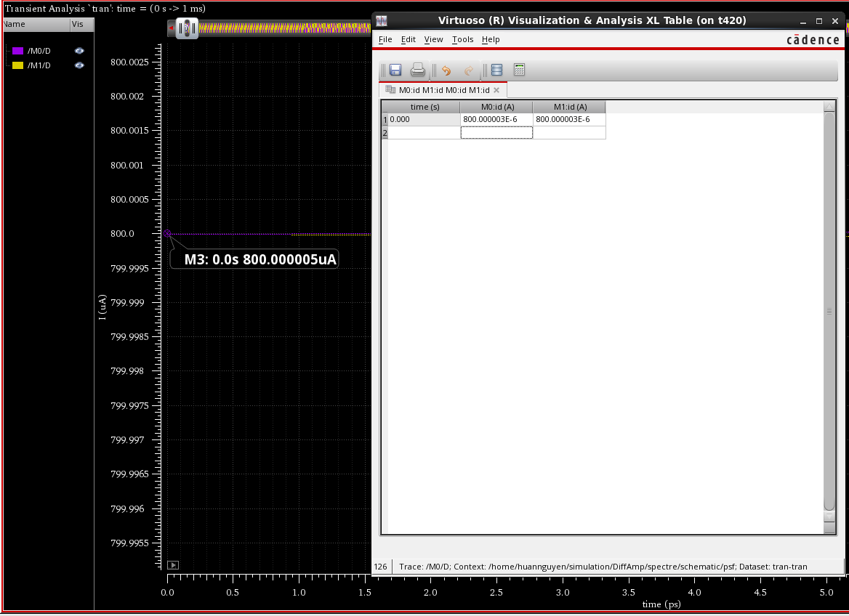The image size is (849, 616).
Task: Open the Edit menu
Action: 409,39
